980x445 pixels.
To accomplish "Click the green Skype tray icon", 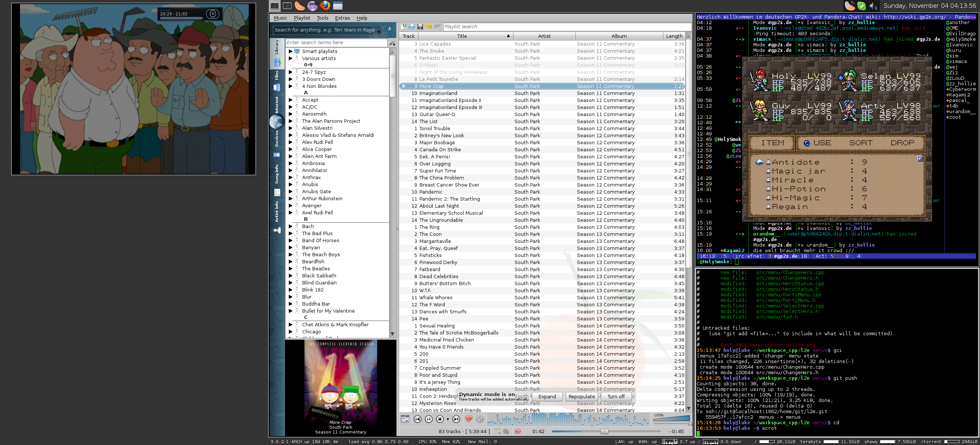I will (862, 6).
